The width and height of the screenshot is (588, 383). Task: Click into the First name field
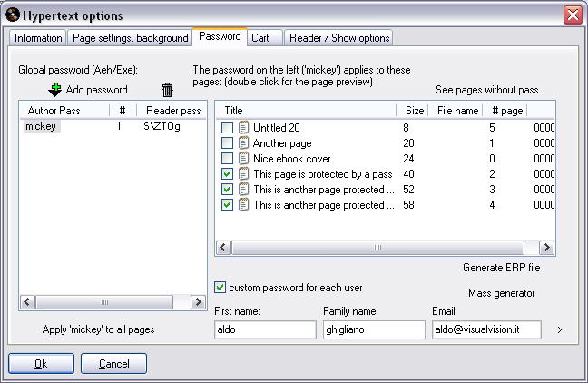point(252,330)
